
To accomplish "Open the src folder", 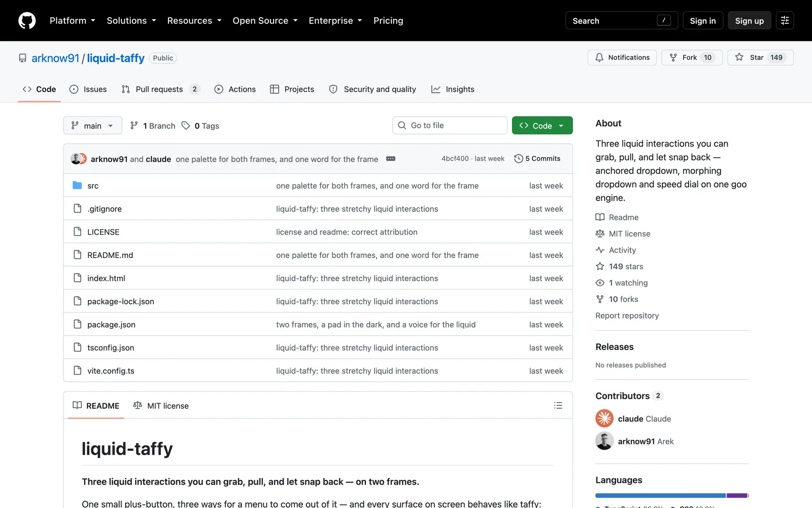I will (93, 186).
